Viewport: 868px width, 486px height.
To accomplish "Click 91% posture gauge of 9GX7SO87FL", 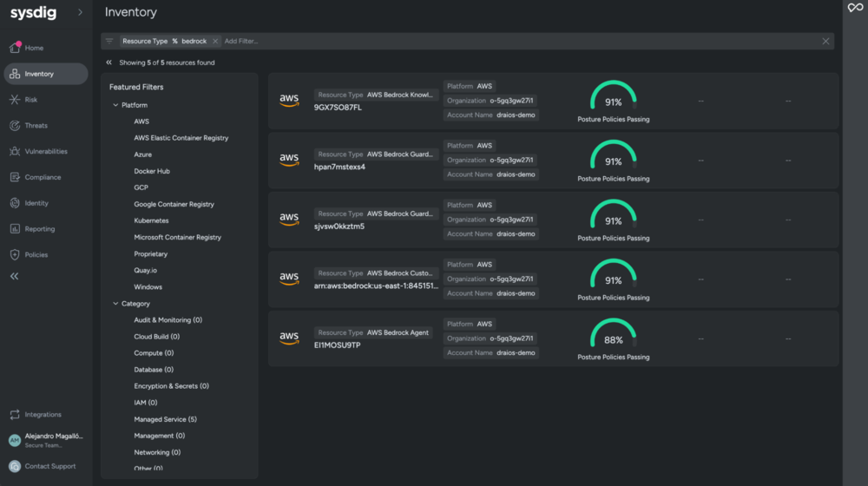I will 614,95.
